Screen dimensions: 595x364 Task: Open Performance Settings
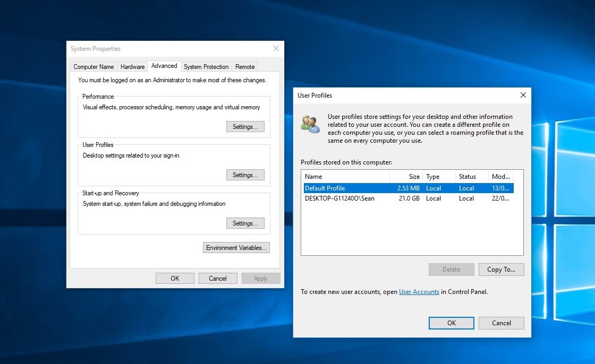coord(245,126)
